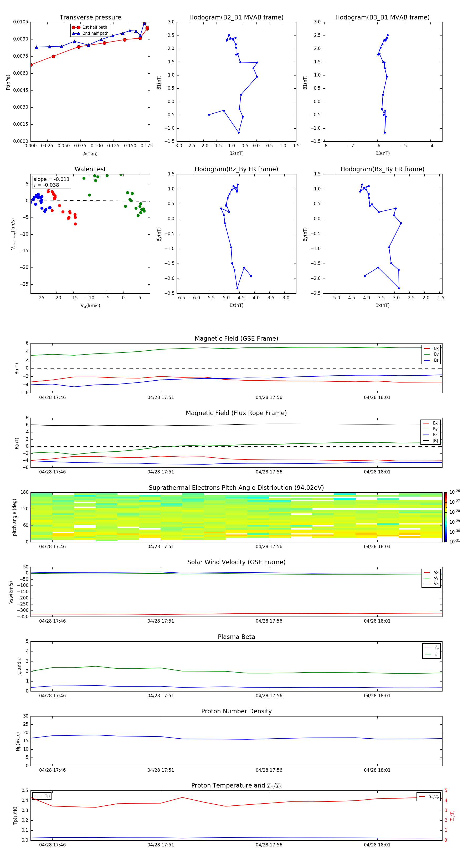Click 'Bz(nT)' x-axis label

coord(236,305)
